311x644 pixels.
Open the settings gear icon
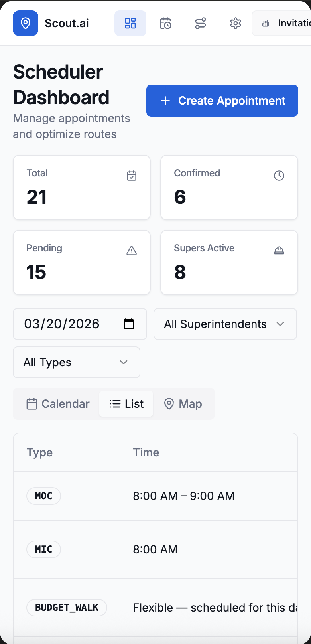(236, 23)
